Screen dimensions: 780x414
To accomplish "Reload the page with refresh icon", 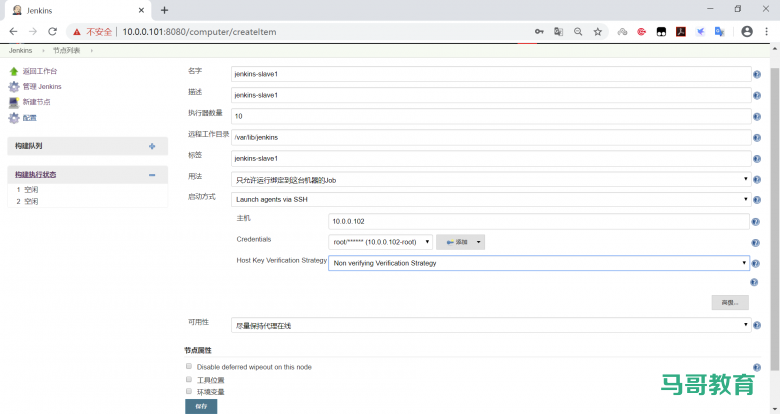I will 52,31.
